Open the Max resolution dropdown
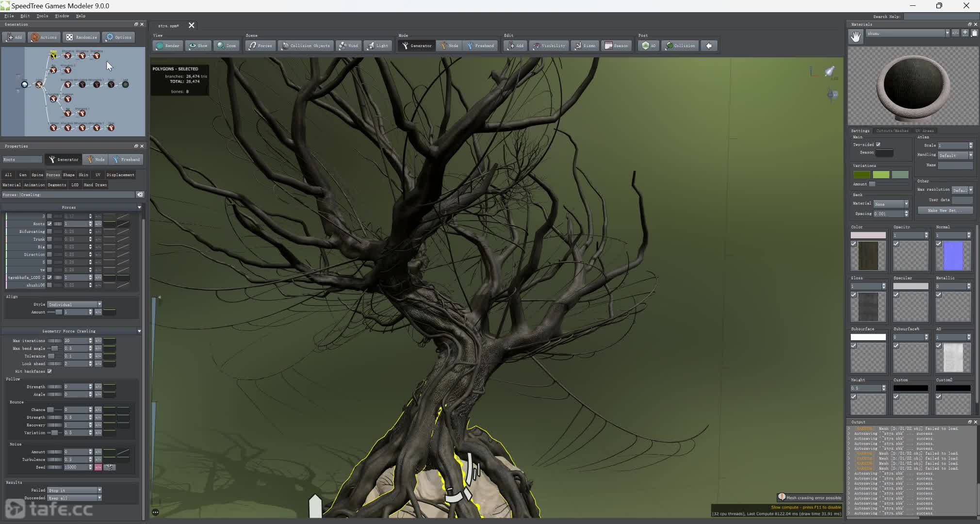980x524 pixels. coord(963,190)
